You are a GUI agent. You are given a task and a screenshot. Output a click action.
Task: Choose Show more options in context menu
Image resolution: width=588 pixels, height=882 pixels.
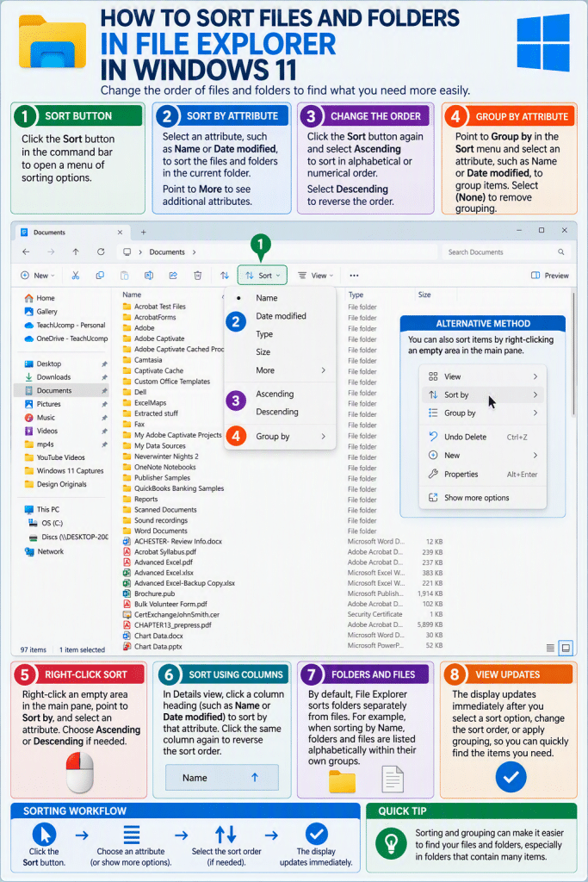tap(483, 498)
